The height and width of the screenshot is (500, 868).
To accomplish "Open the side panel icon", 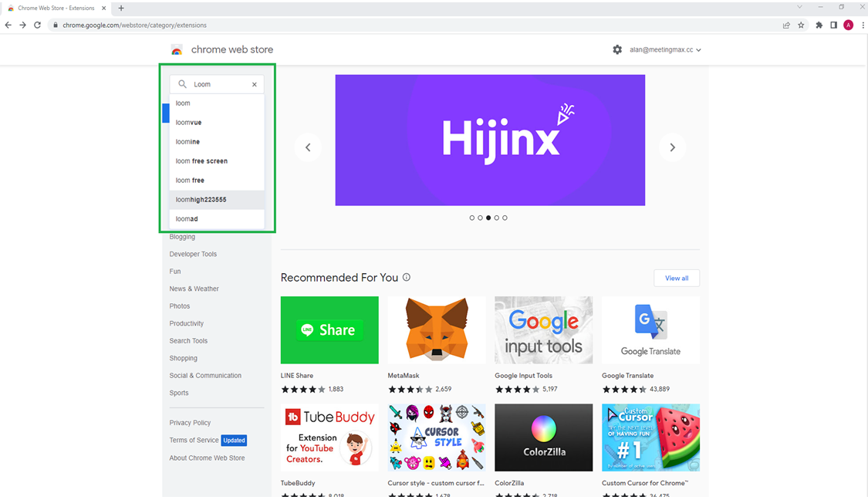I will (834, 25).
